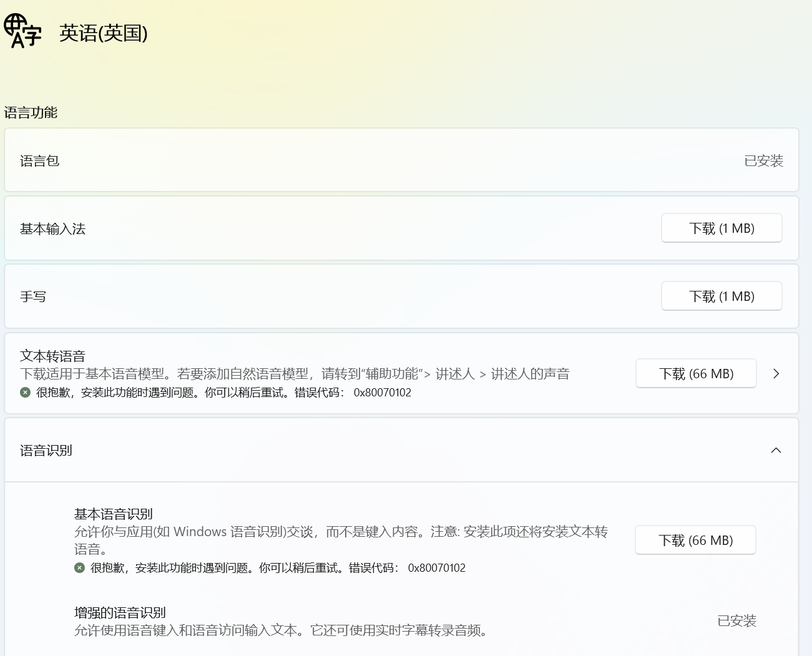812x656 pixels.
Task: Click the error message under 基本语音识别
Action: tap(278, 568)
